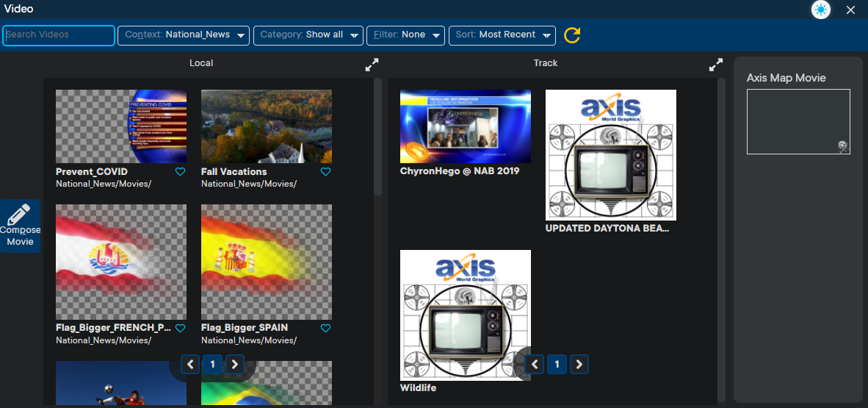The width and height of the screenshot is (868, 408).
Task: Go to previous page in Local panel
Action: pos(190,364)
